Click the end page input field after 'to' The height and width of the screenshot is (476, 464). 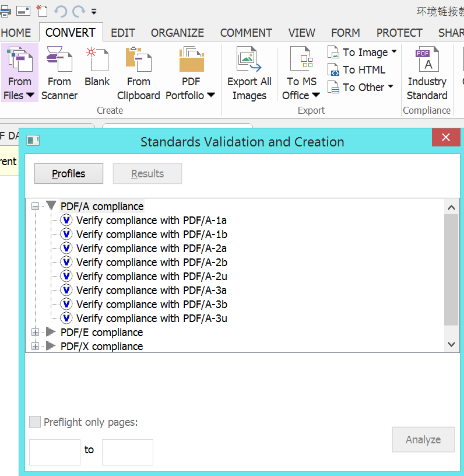click(x=128, y=452)
